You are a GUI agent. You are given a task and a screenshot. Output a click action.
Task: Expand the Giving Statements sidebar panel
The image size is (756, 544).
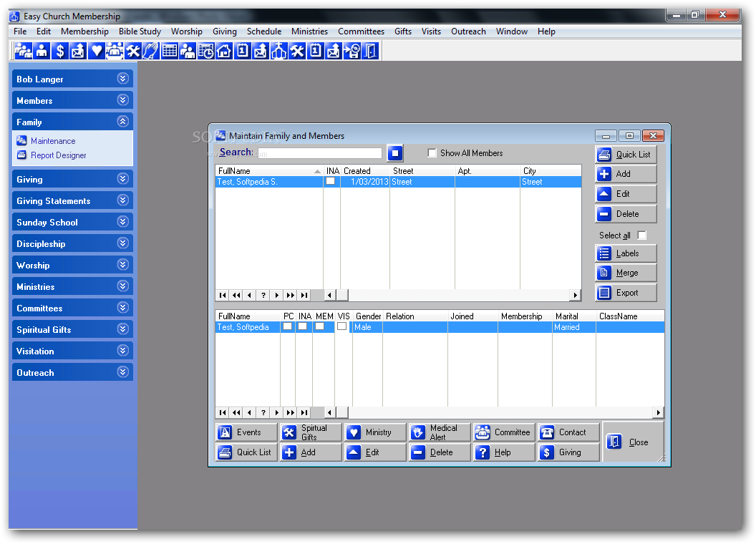point(72,200)
